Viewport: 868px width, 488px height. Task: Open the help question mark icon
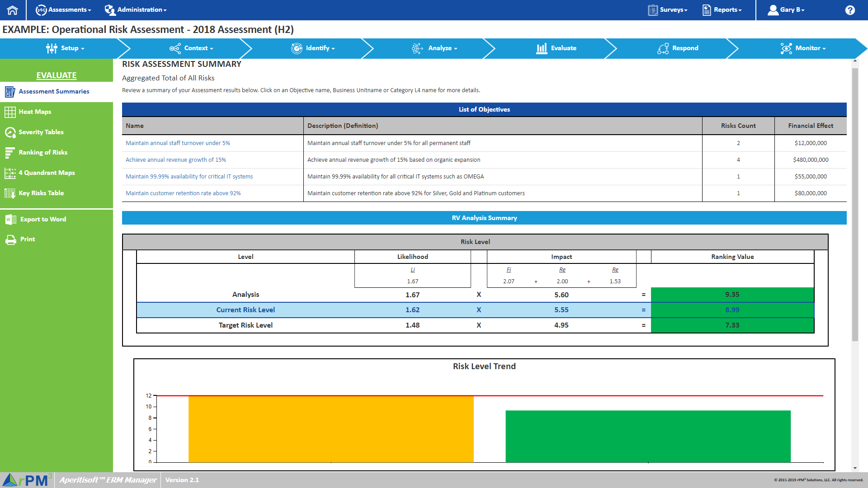pos(850,10)
